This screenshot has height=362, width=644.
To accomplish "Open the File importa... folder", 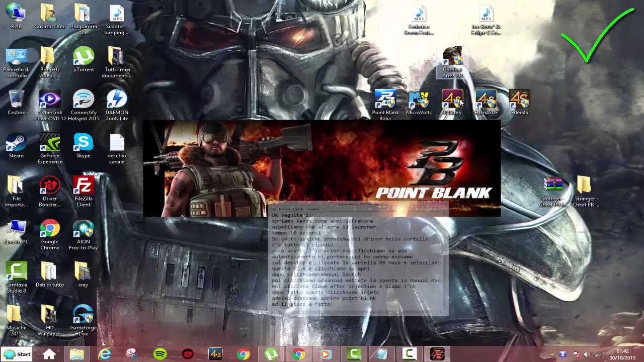I will 16,191.
